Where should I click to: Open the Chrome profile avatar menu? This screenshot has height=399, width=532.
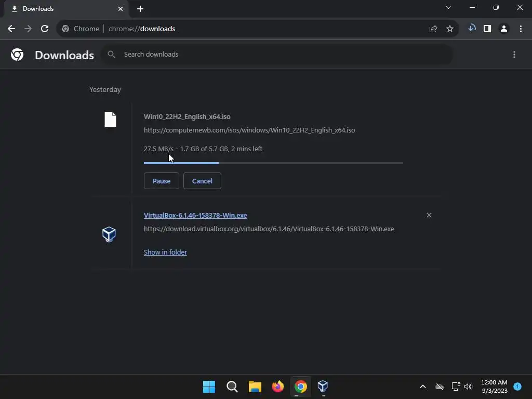[504, 29]
